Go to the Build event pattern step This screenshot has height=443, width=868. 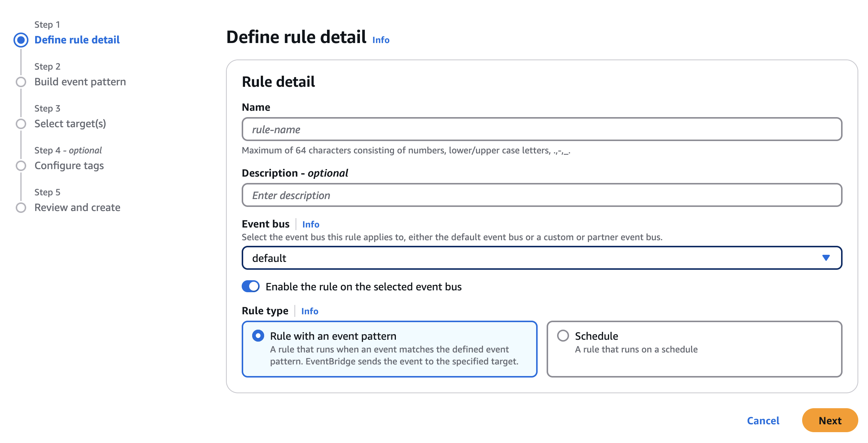tap(80, 82)
